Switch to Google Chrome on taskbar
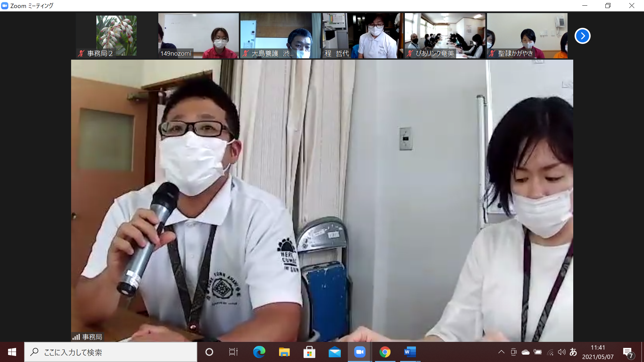 pyautogui.click(x=385, y=352)
